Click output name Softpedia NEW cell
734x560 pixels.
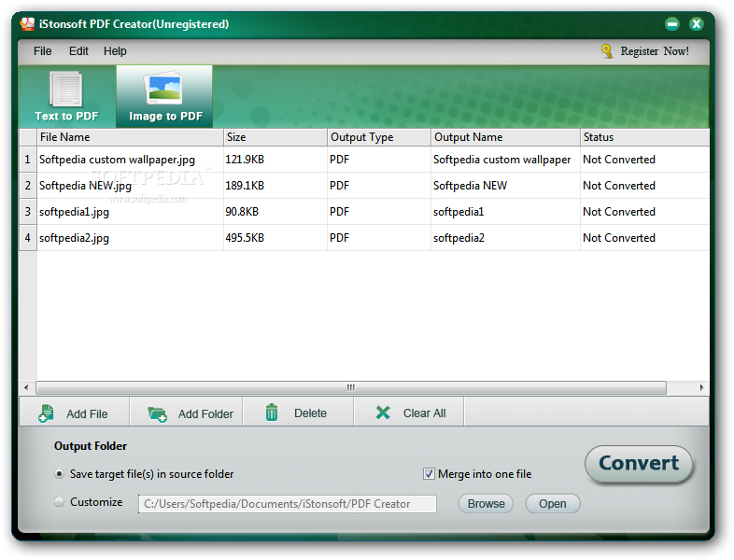[505, 186]
